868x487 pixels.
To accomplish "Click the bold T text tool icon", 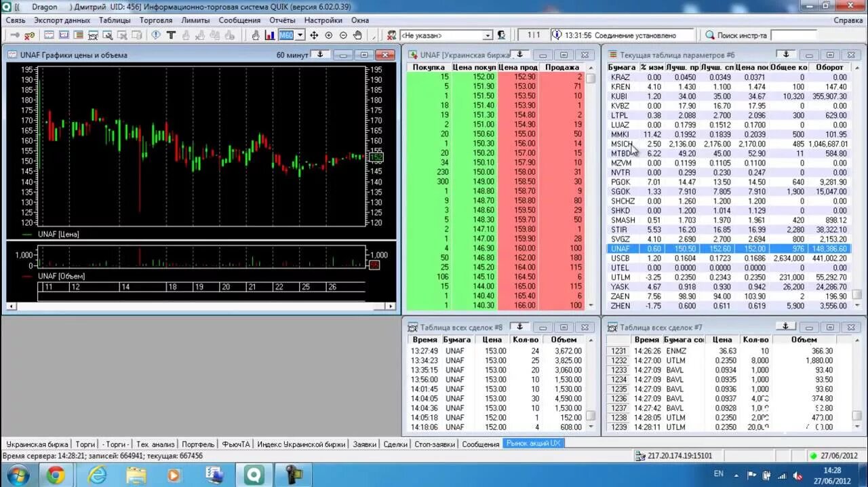I will point(171,35).
